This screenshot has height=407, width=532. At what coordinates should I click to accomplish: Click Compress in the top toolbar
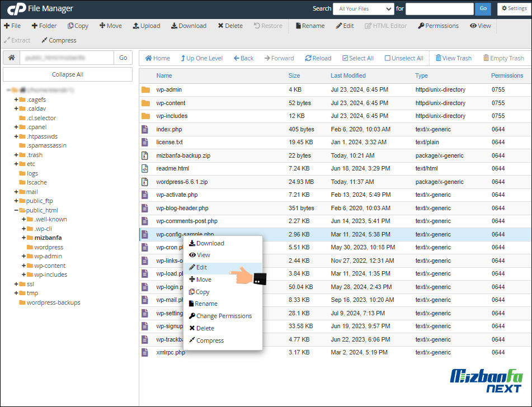[x=59, y=40]
